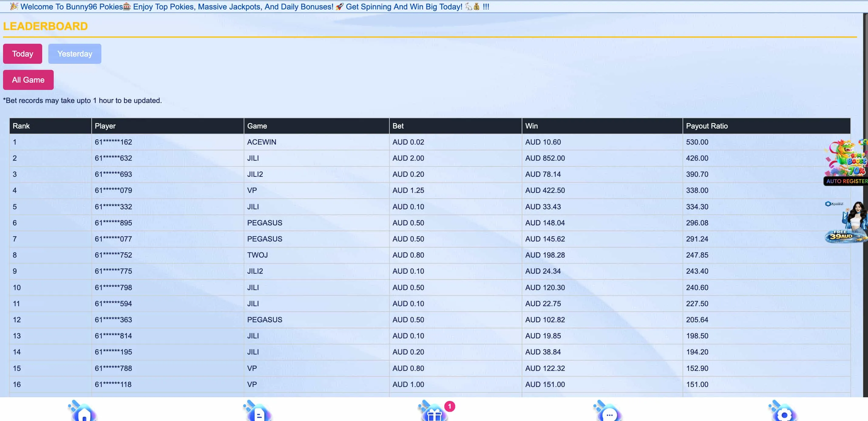Click the AUD 852.00 win amount
Viewport: 868px width, 421px height.
pyautogui.click(x=545, y=158)
